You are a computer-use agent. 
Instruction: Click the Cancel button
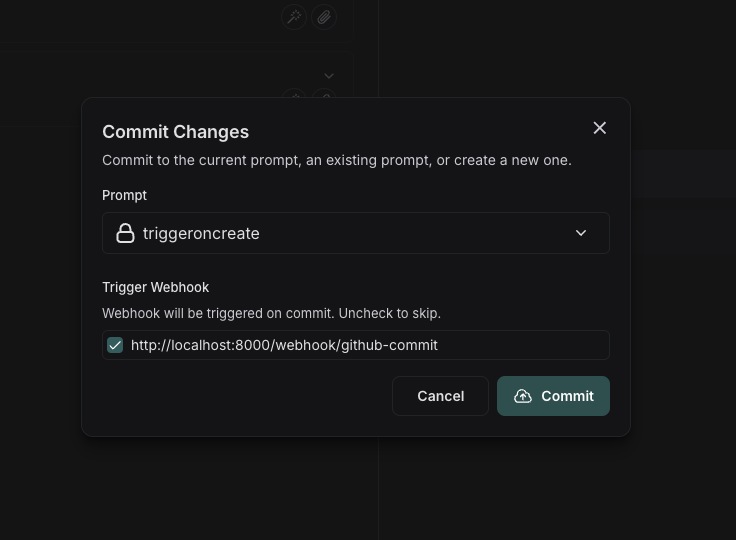click(440, 396)
